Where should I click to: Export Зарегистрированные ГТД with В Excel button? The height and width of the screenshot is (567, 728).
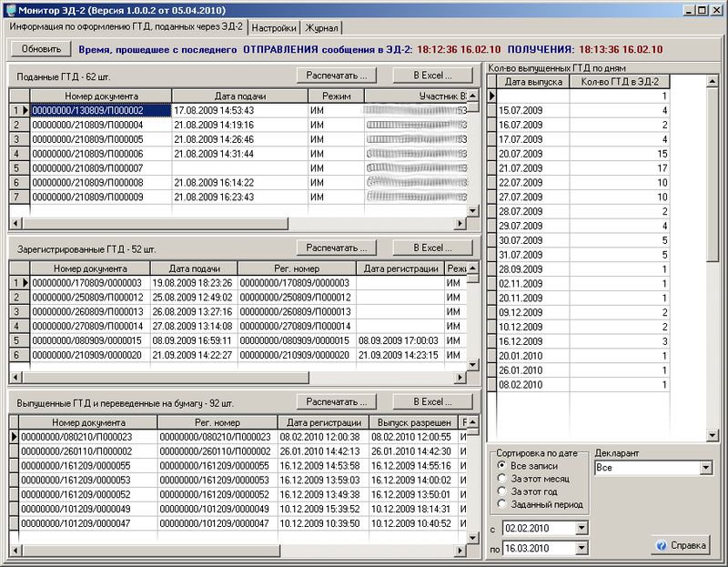433,248
